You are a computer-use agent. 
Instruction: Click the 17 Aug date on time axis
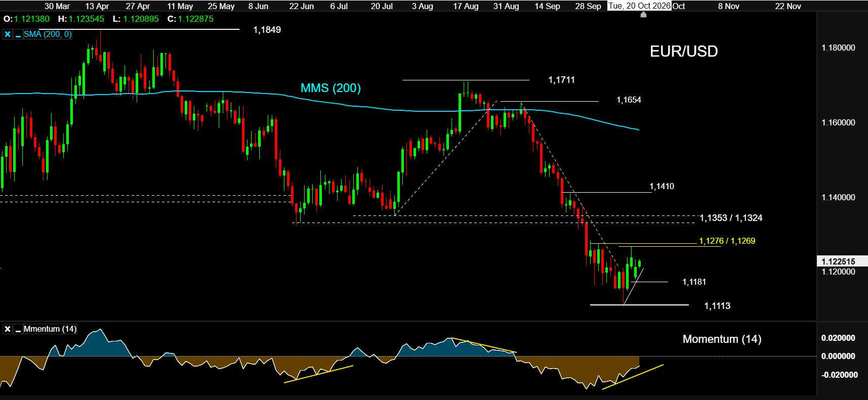[466, 6]
